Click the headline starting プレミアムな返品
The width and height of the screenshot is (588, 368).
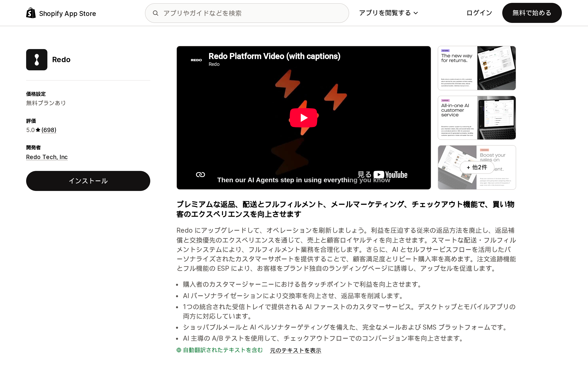coord(345,209)
